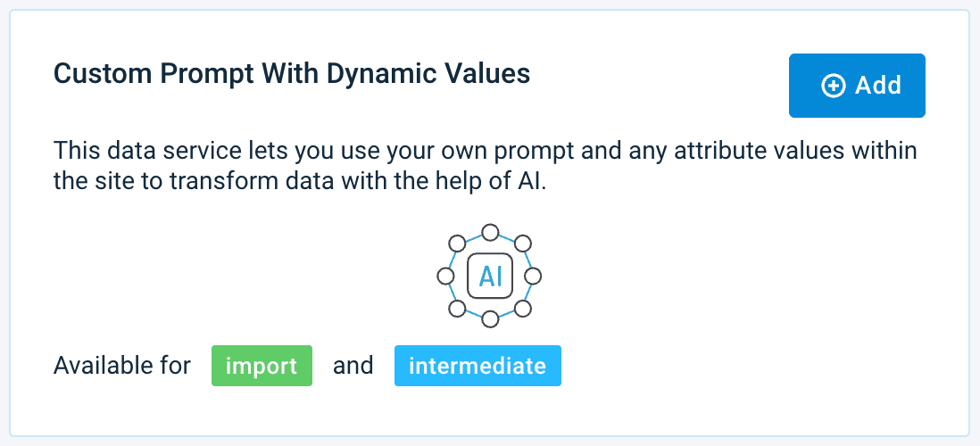
Task: Click the word 'and' between the tags
Action: click(x=353, y=366)
